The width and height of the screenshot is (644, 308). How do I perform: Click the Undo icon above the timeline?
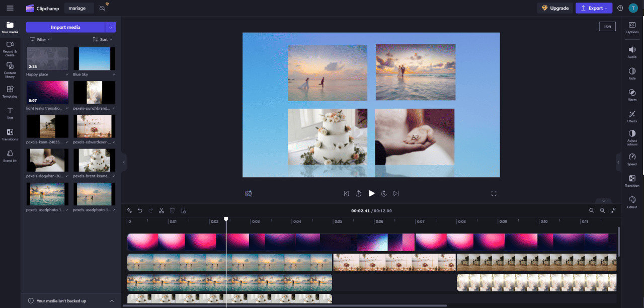coord(140,210)
